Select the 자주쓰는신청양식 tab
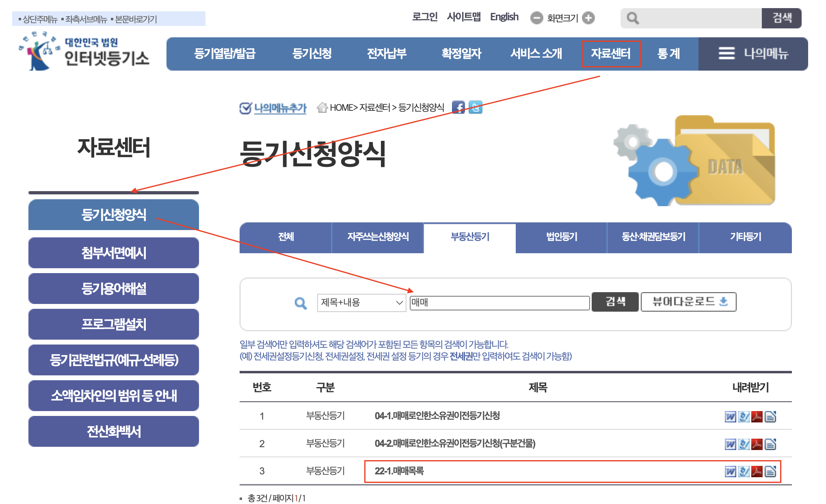The width and height of the screenshot is (826, 504). pos(378,237)
